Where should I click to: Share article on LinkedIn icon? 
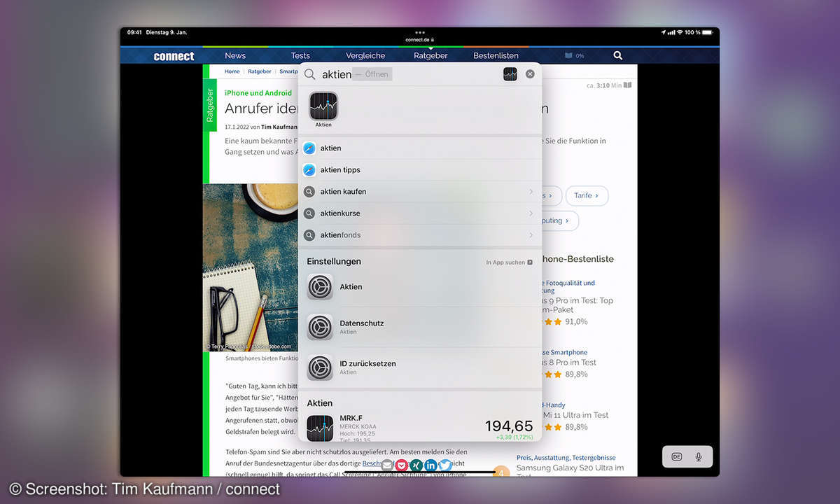click(x=430, y=465)
